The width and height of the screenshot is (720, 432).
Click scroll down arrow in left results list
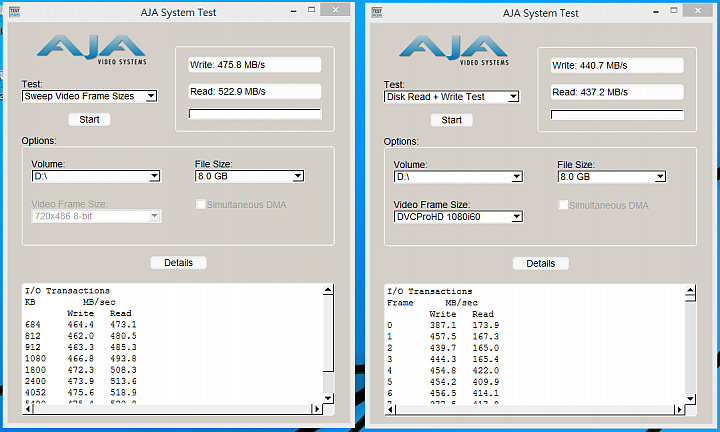point(328,398)
